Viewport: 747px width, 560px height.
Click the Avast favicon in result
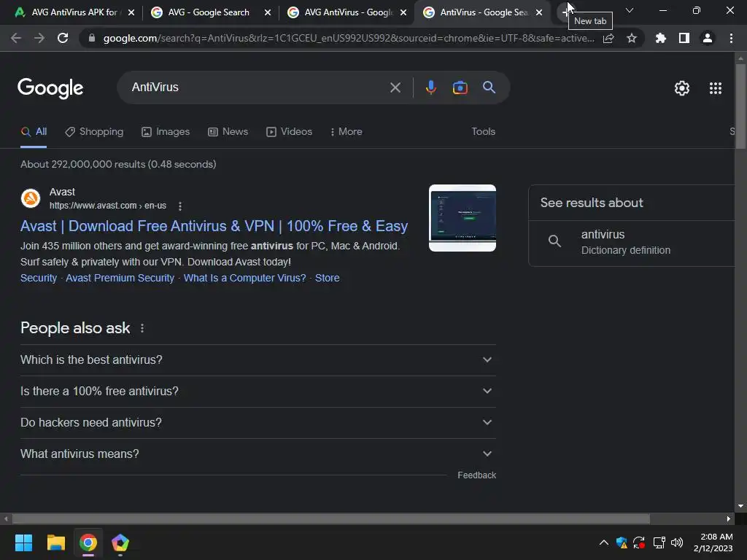(x=31, y=198)
